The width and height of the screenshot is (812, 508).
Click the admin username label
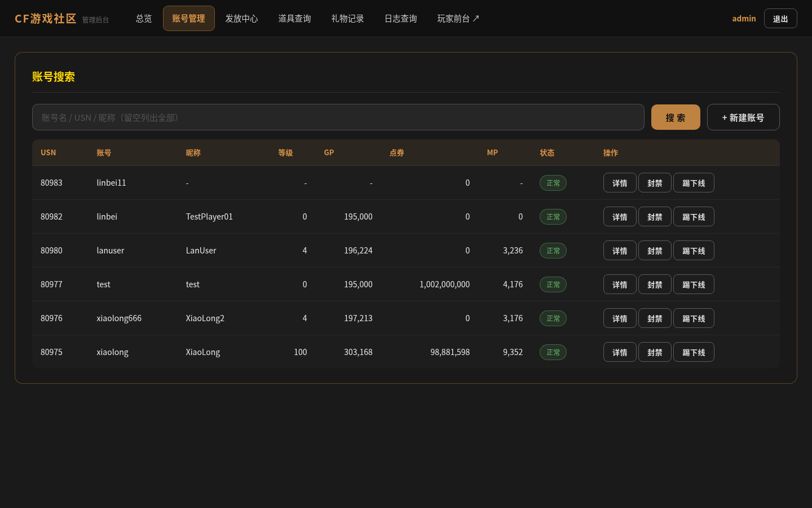click(744, 19)
